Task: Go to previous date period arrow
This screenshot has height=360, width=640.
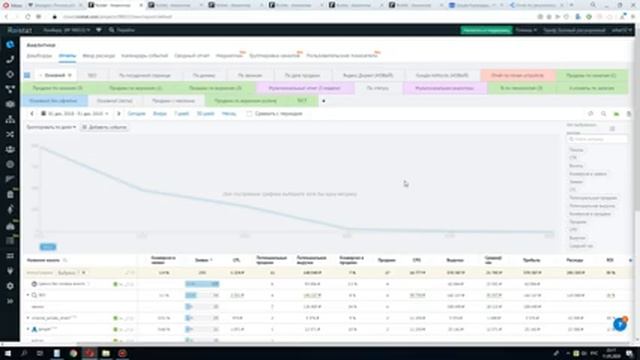Action: (32, 113)
